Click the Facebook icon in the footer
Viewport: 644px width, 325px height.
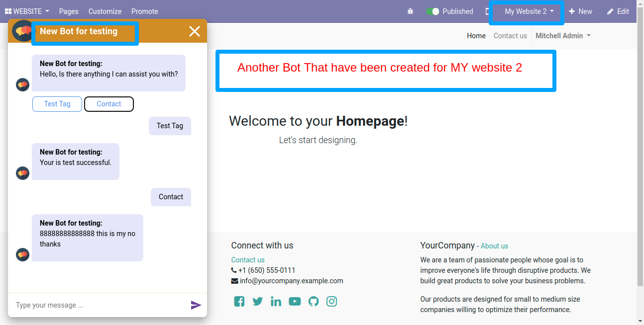tap(239, 301)
